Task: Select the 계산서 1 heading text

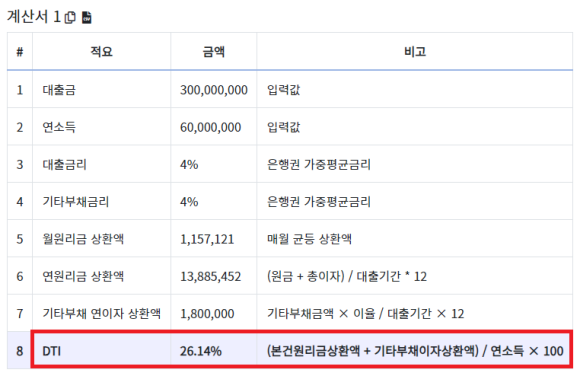Action: coord(34,17)
